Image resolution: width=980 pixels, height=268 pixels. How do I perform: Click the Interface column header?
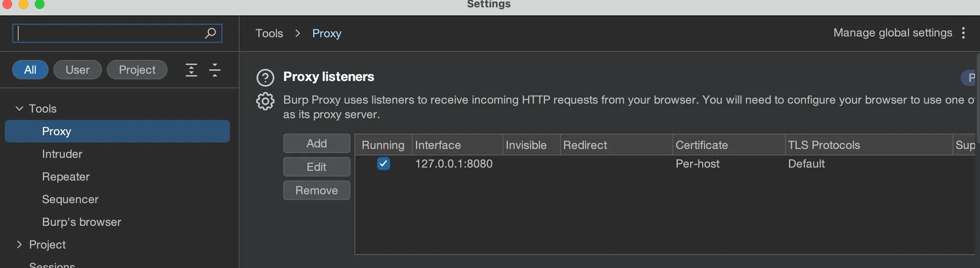pyautogui.click(x=457, y=145)
